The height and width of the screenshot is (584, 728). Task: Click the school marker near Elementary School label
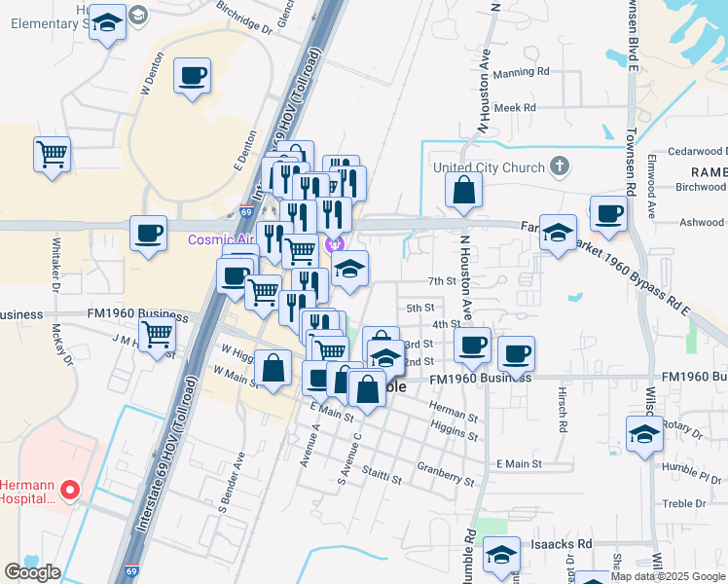[x=107, y=25]
